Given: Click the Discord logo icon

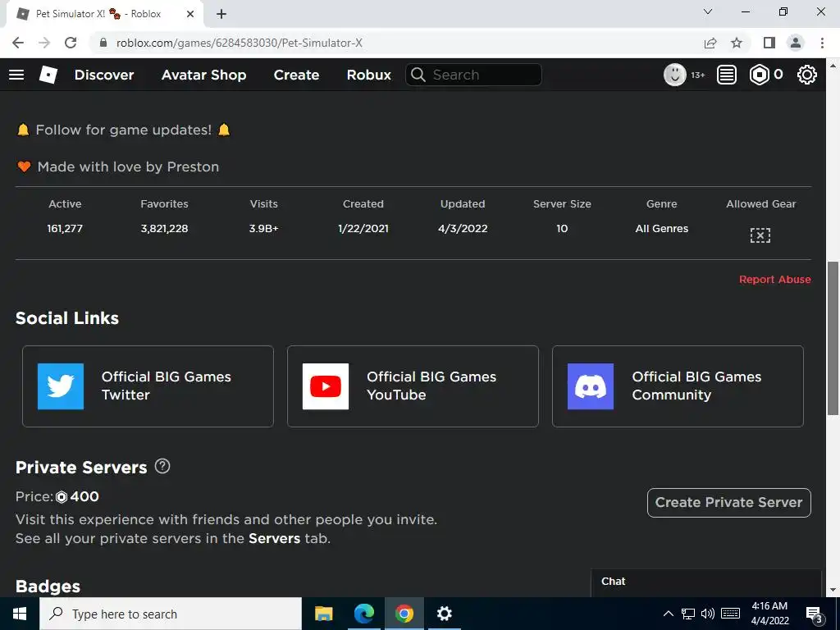Looking at the screenshot, I should [x=591, y=386].
